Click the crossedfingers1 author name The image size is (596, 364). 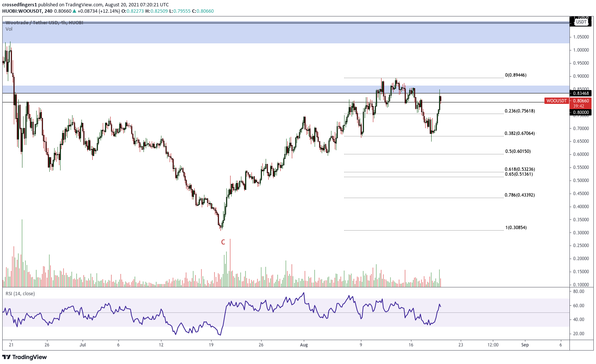[x=19, y=5]
